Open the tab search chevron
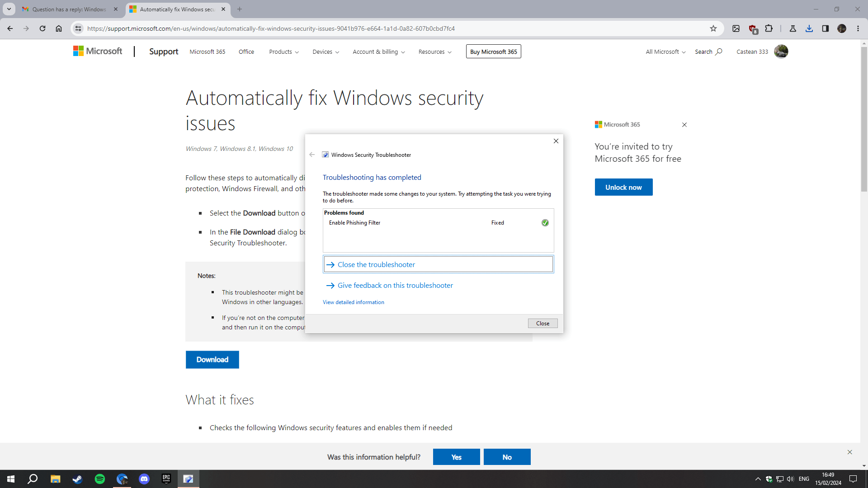Image resolution: width=868 pixels, height=488 pixels. click(x=9, y=9)
